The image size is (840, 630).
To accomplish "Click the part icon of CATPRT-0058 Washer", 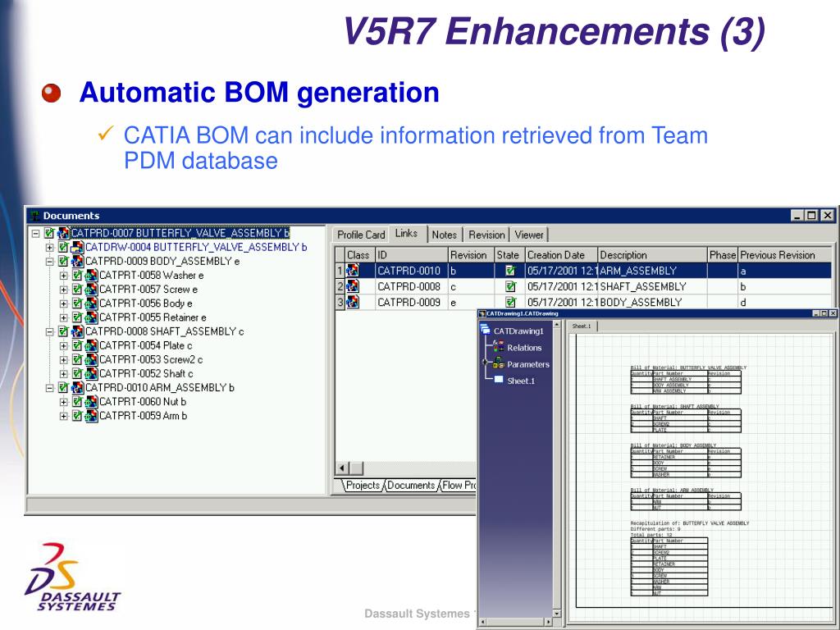I will coord(92,276).
